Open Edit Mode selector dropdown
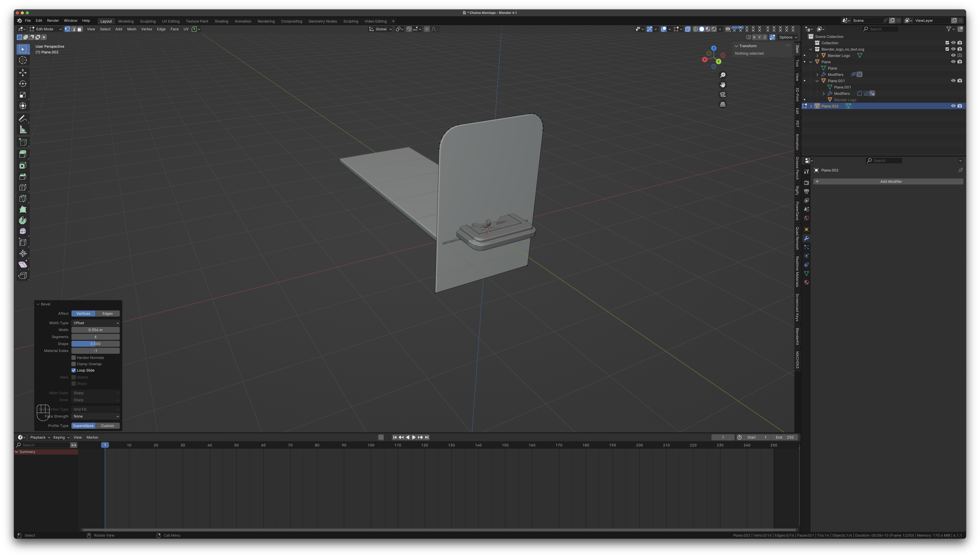This screenshot has height=557, width=980. (x=46, y=29)
